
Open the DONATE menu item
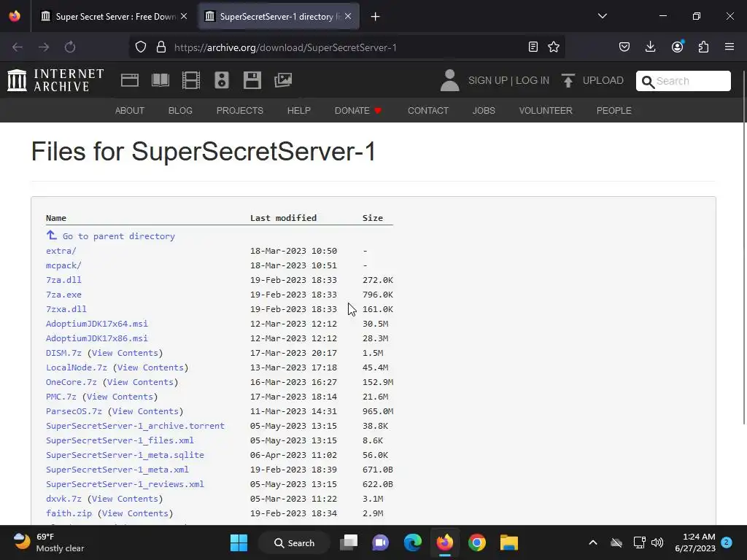click(x=357, y=111)
